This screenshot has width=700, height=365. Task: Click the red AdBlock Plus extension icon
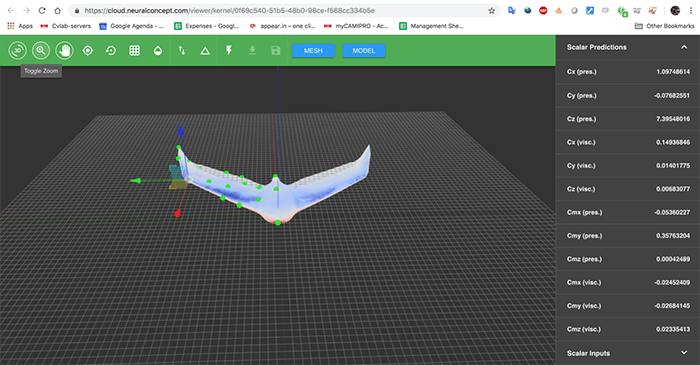click(543, 10)
